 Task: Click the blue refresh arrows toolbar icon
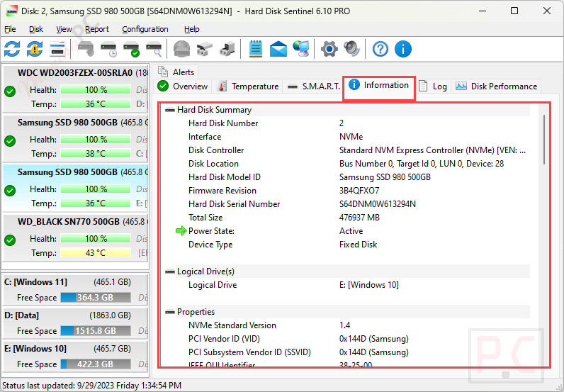click(x=12, y=49)
